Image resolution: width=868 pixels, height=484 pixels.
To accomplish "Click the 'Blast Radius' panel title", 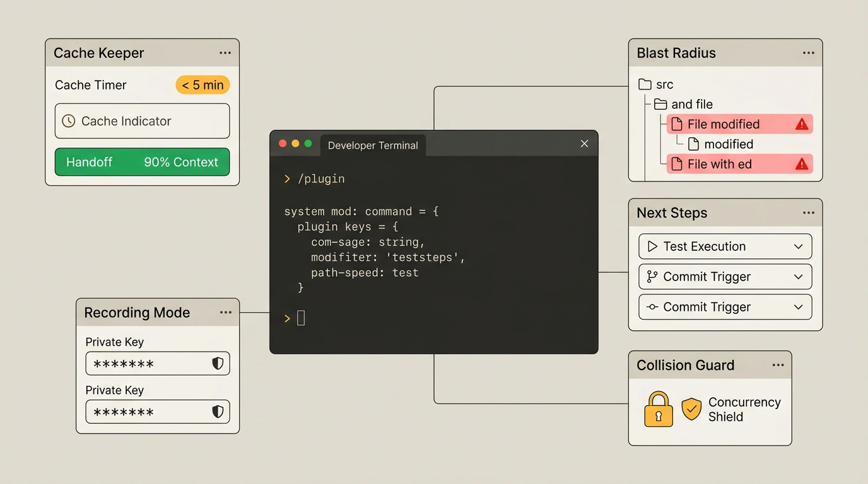I will [x=676, y=53].
